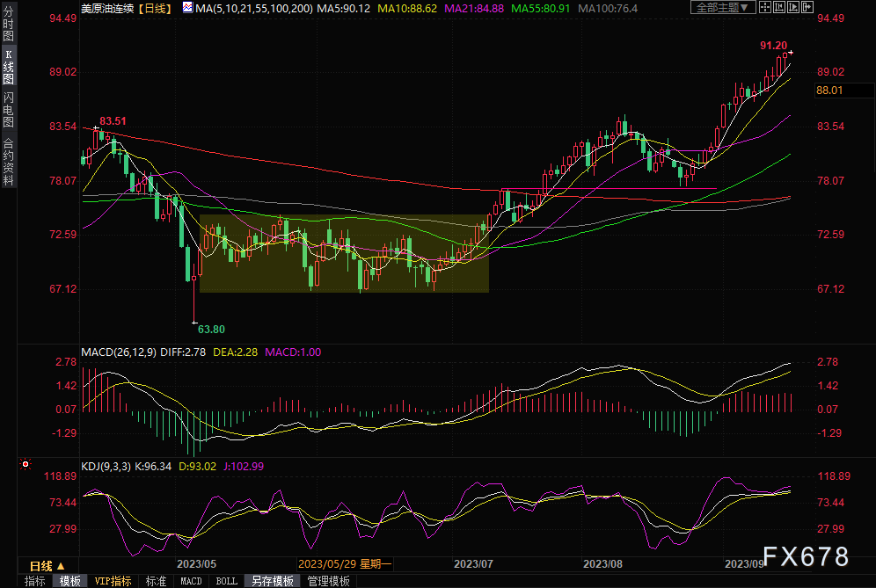Open the 日线 period label in chart title
Viewport: 876px width, 588px height.
tap(156, 9)
